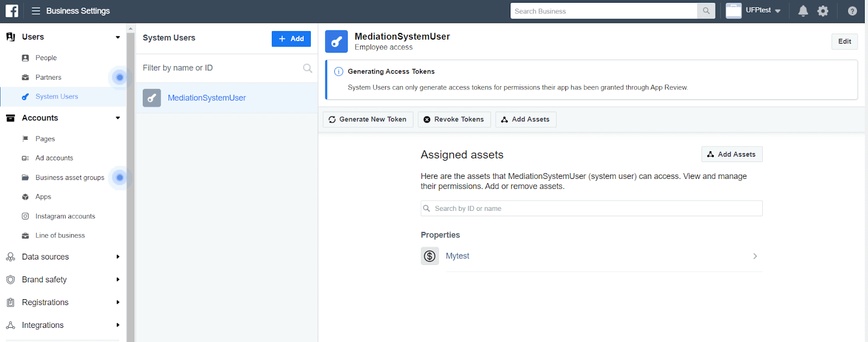
Task: Click the UFPtest business avatar thumbnail
Action: point(733,11)
